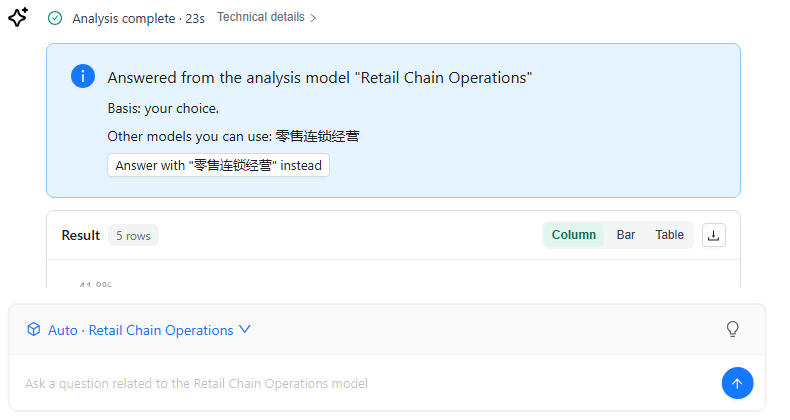The height and width of the screenshot is (420, 790).
Task: Click the 5 rows badge
Action: 133,236
